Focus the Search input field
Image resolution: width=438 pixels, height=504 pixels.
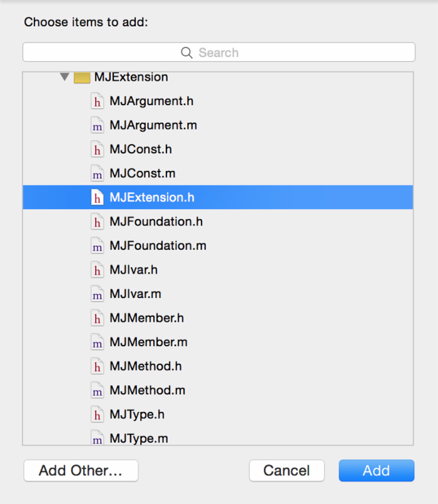[218, 53]
